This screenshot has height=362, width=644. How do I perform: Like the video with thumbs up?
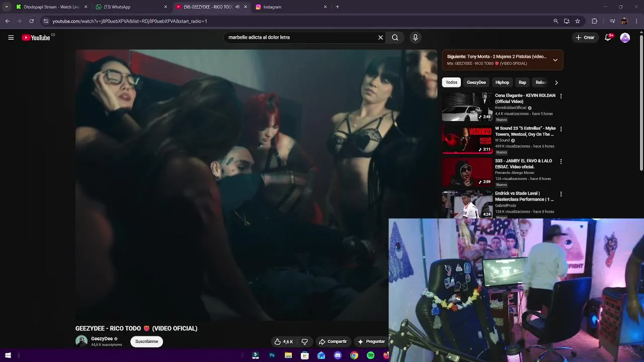point(283,341)
